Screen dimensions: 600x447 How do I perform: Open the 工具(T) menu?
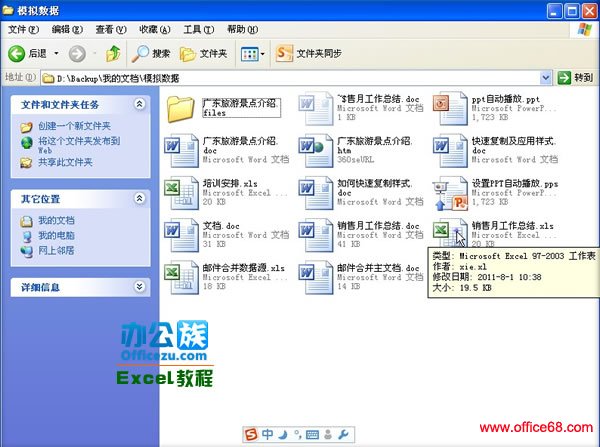(199, 29)
